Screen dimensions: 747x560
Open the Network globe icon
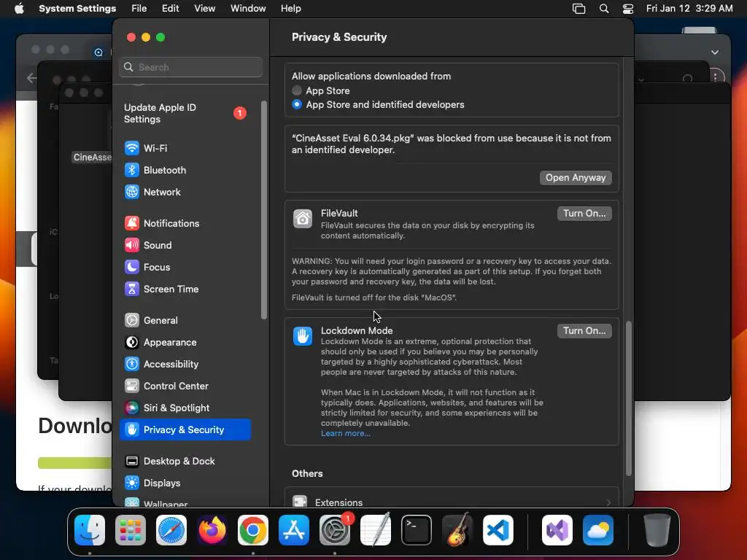tap(132, 192)
